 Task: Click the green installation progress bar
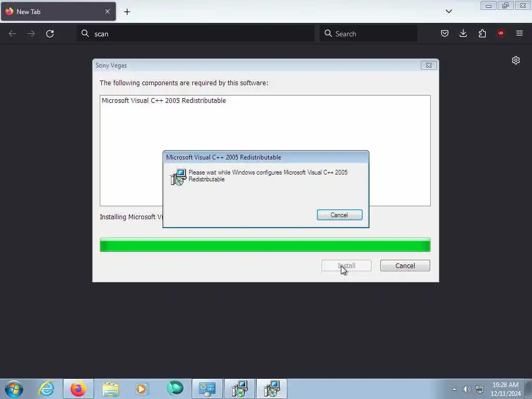pos(265,245)
